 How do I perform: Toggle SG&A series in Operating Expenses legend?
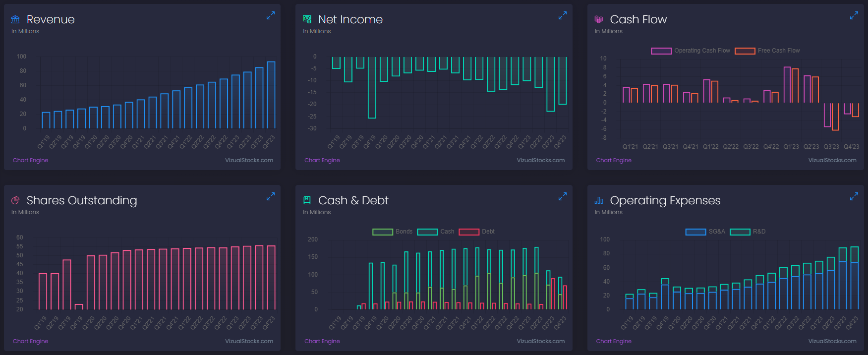click(705, 232)
